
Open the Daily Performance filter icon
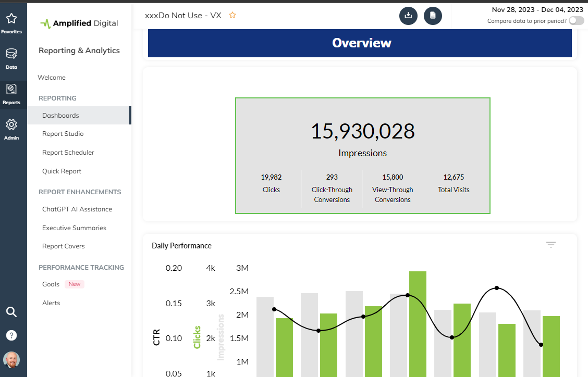point(551,245)
